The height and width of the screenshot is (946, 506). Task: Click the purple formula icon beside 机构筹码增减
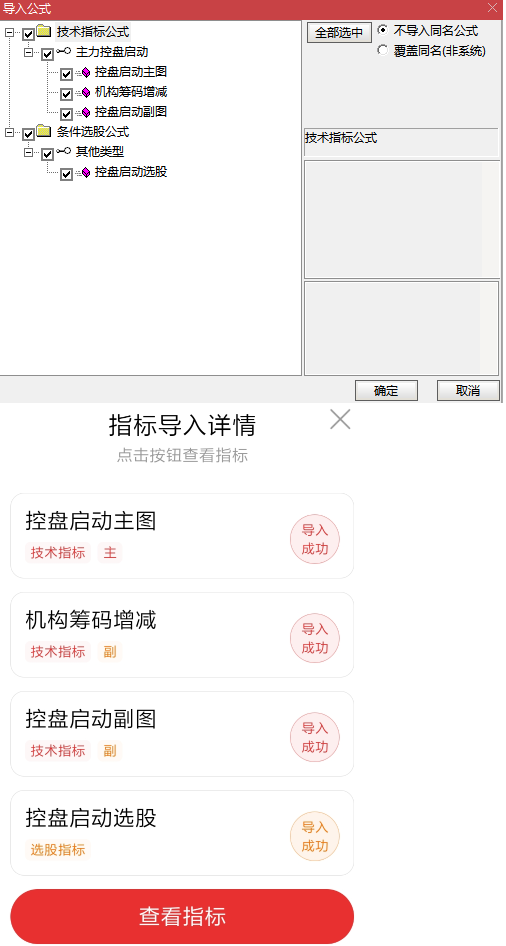coord(84,93)
